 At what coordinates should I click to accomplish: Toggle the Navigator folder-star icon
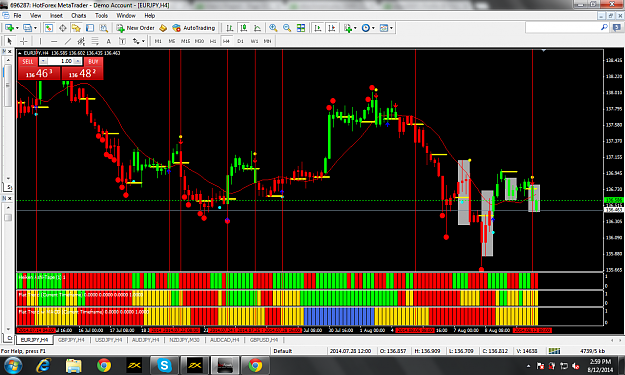76,28
